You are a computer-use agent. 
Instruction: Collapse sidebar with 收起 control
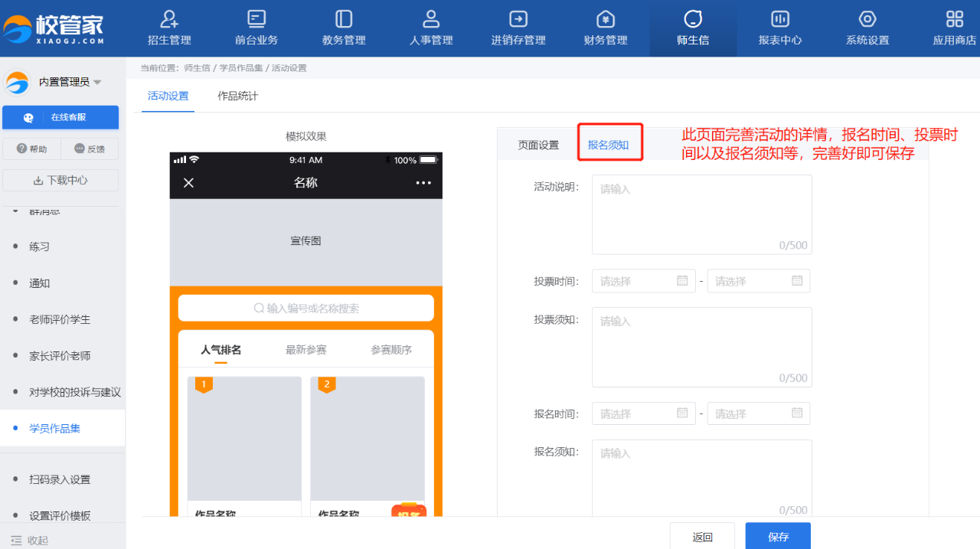31,540
